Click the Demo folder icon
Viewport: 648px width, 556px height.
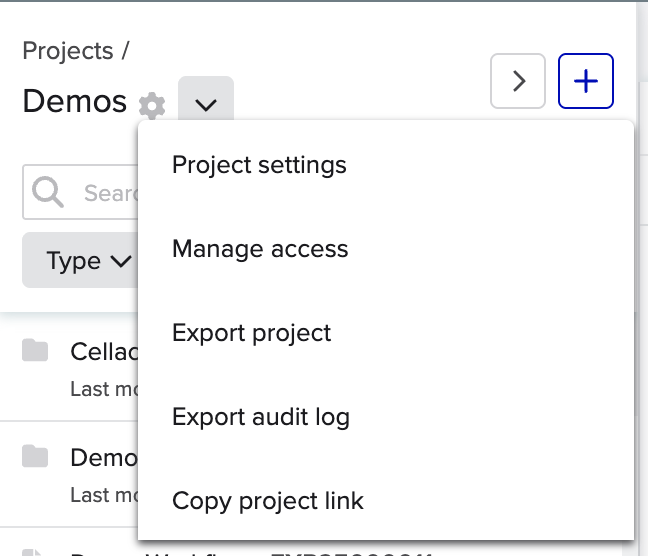point(36,457)
